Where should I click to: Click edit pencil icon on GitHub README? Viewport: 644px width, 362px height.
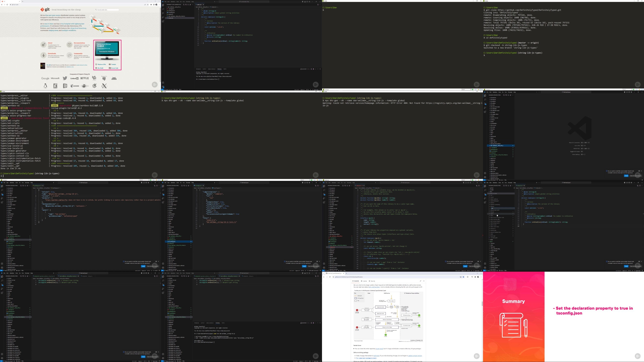tap(420, 281)
